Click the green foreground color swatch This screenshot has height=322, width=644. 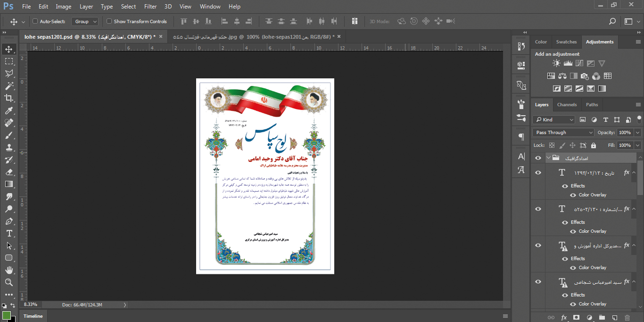(x=6, y=315)
